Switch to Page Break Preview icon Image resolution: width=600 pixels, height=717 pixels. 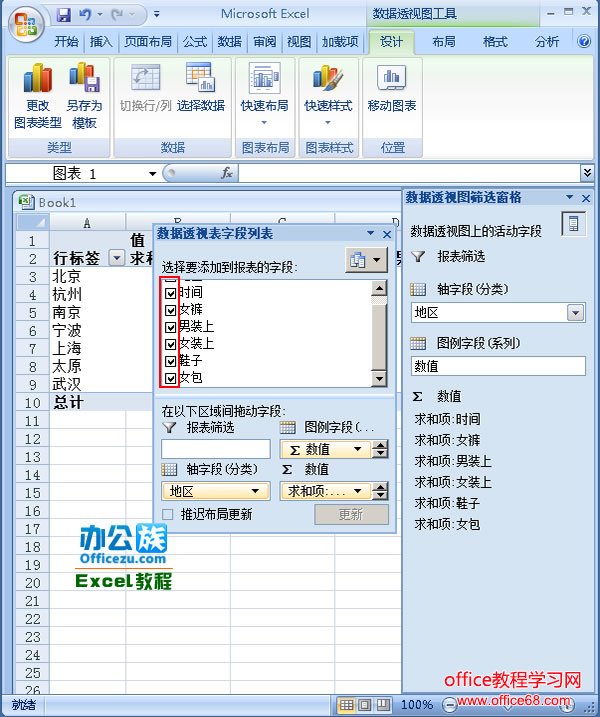tap(383, 705)
